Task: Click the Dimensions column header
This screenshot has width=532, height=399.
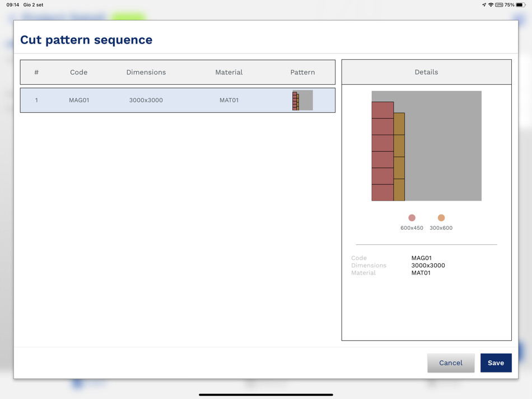Action: tap(146, 72)
